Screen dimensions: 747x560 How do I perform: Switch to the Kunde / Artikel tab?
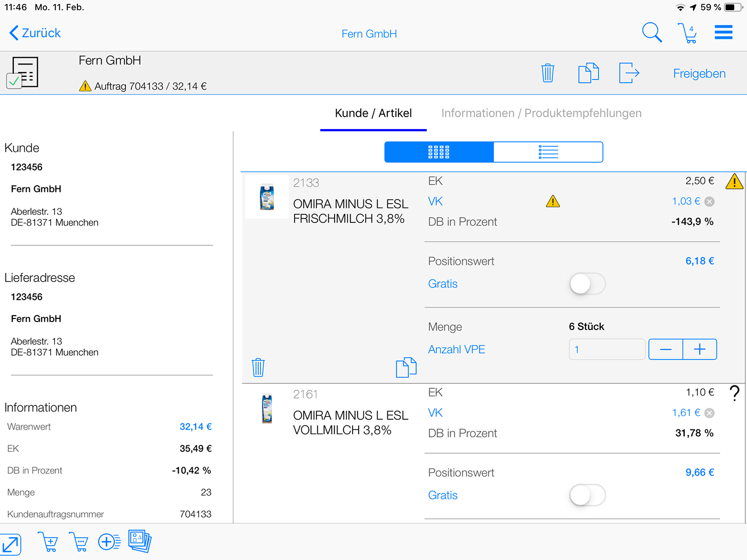(373, 113)
